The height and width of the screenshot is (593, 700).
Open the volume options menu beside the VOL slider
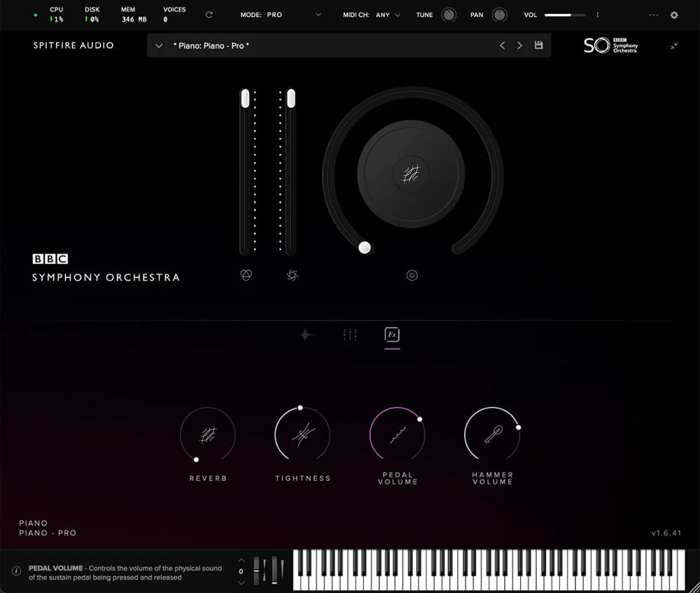[x=597, y=15]
